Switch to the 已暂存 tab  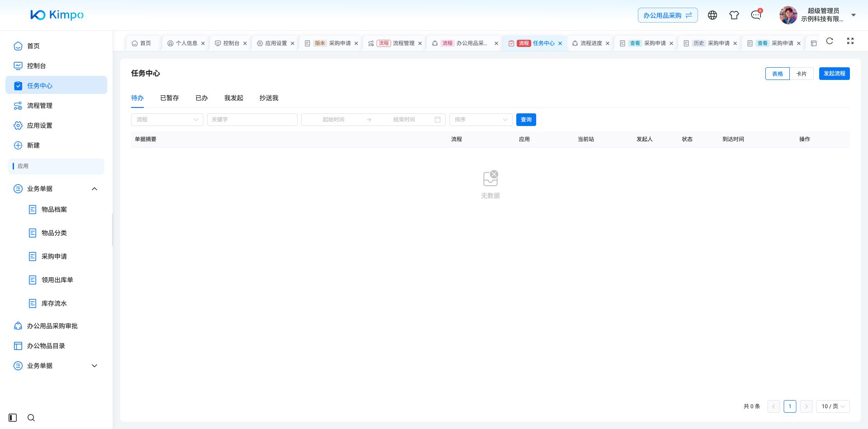point(170,98)
